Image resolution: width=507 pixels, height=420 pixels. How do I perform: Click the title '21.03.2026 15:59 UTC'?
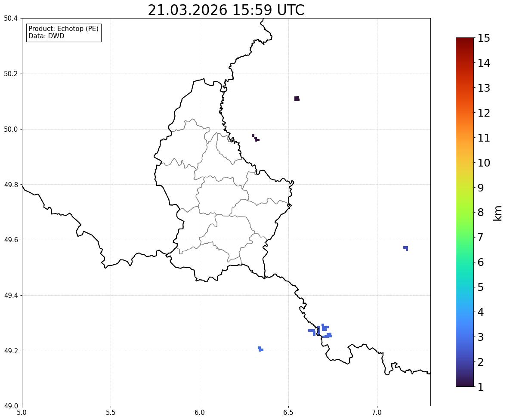(226, 10)
